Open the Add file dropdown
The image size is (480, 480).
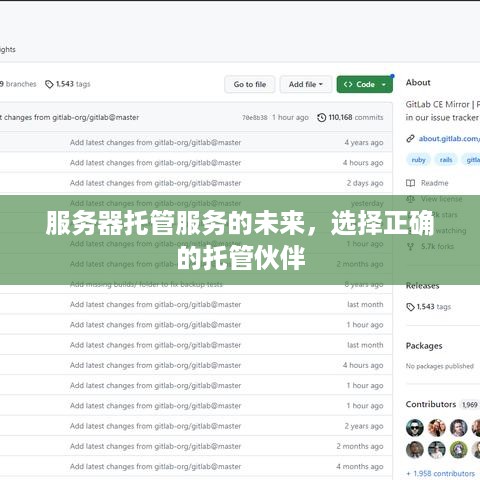click(x=306, y=84)
